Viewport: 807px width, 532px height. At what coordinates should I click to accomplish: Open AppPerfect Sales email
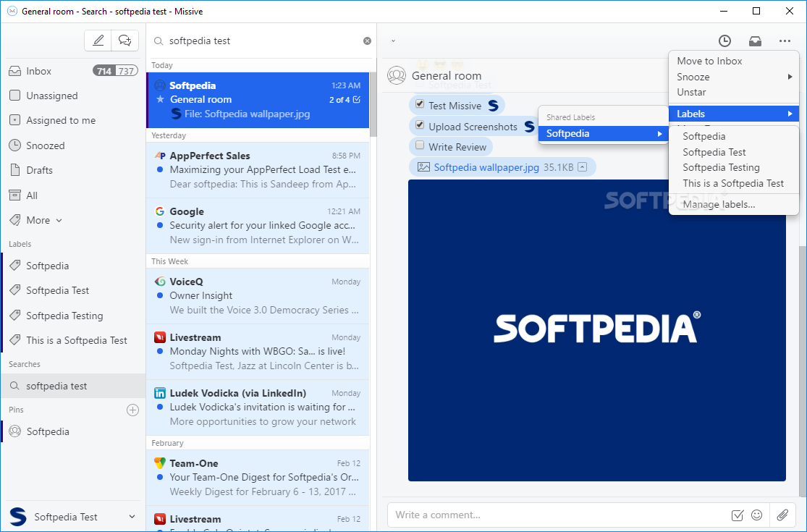pos(258,170)
